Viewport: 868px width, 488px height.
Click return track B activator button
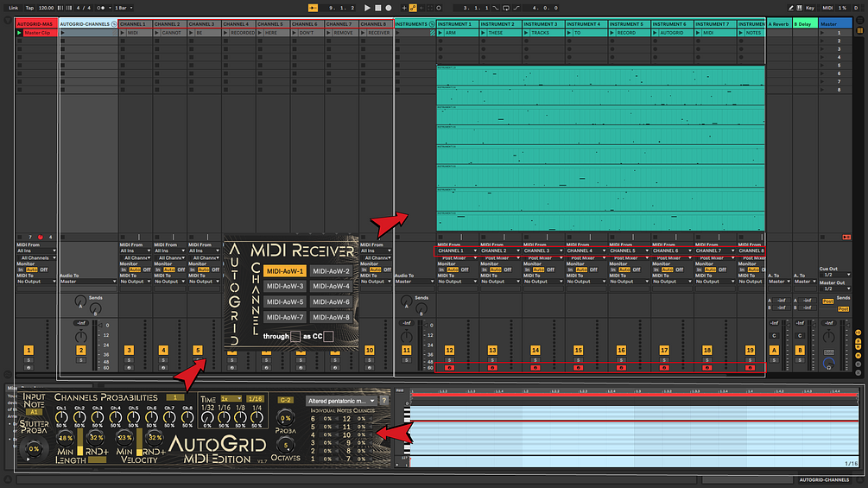[x=800, y=350]
